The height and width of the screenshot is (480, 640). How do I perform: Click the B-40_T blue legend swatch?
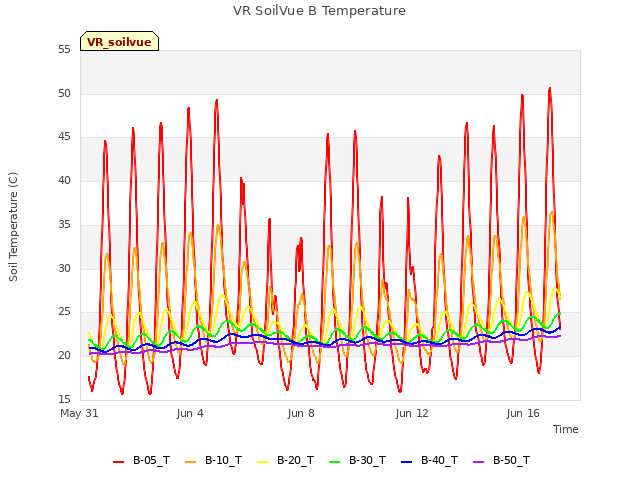(x=407, y=462)
